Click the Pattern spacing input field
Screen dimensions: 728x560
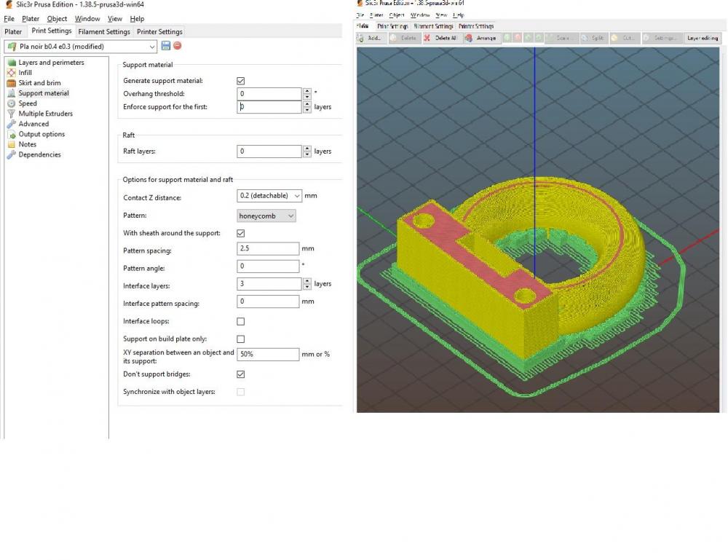268,249
